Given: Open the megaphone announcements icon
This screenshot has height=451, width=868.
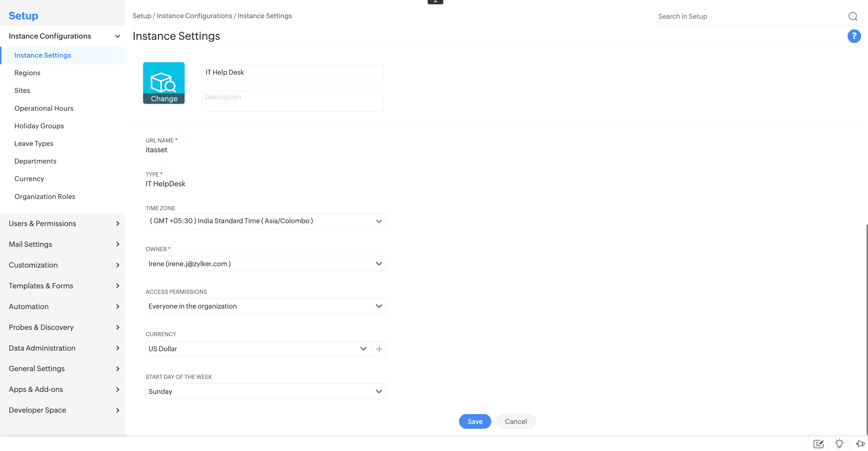Looking at the screenshot, I should coord(860,443).
